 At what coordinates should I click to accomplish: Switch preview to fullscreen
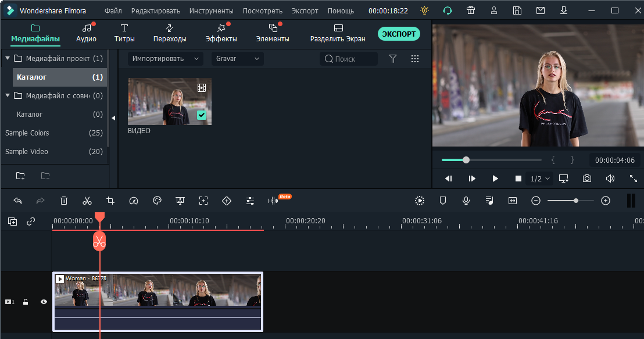point(634,179)
